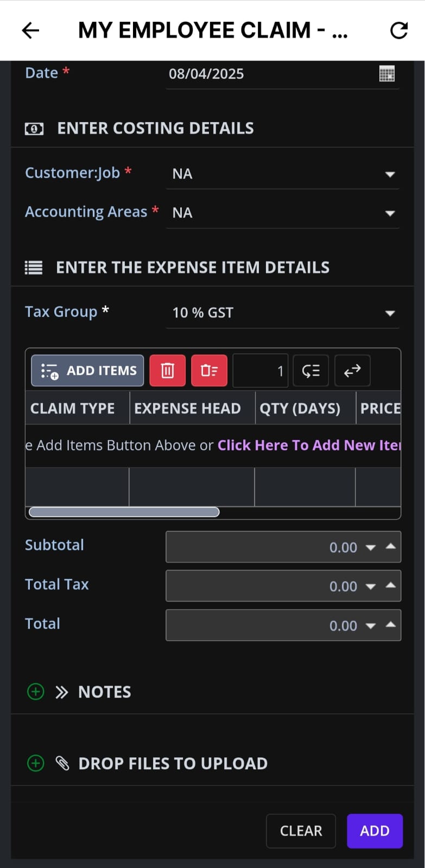Expand the Tax Group dropdown

(389, 313)
